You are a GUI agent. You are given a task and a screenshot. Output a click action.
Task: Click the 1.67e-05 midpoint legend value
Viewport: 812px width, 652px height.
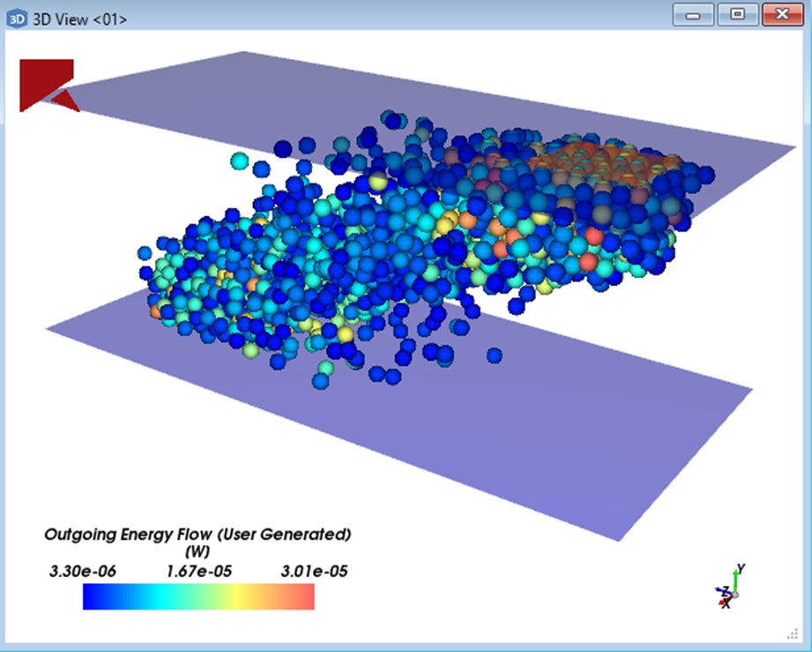point(198,570)
